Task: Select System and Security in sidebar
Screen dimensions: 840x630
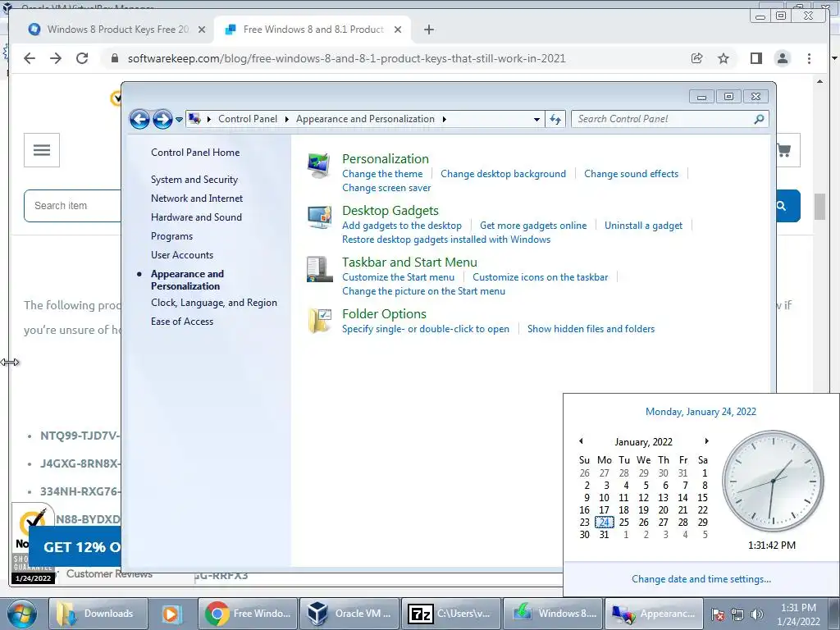Action: pos(194,180)
